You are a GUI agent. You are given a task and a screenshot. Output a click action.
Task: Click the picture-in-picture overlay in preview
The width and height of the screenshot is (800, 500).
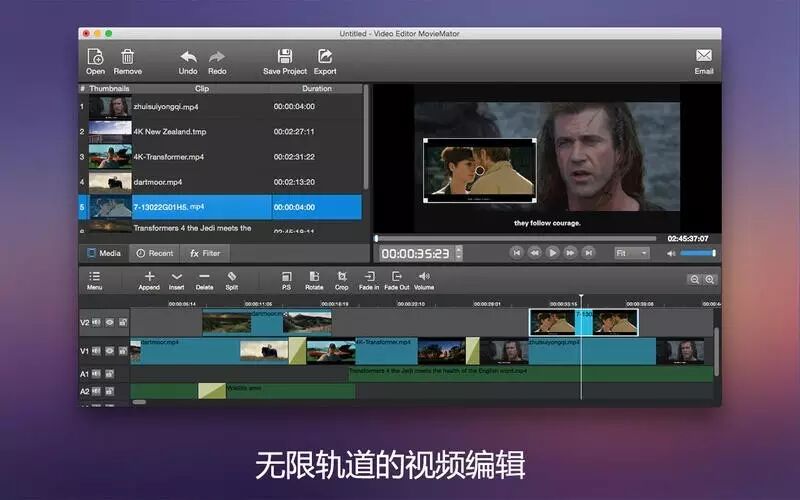(x=480, y=170)
